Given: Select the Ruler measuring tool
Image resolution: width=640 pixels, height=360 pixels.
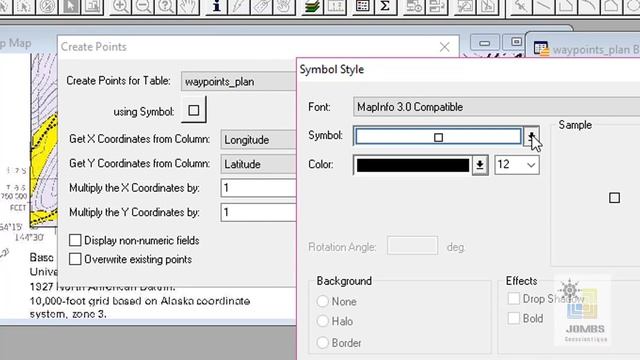Looking at the screenshot, I should pyautogui.click(x=335, y=7).
